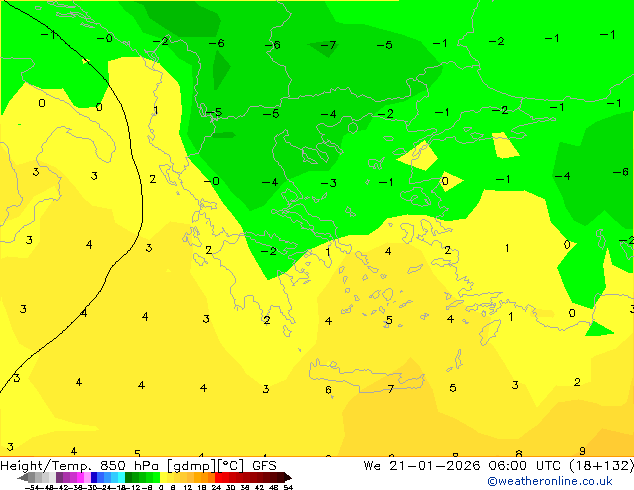The width and height of the screenshot is (634, 490).
Task: Click the gray left arrow end of legend
Action: pos(23,478)
